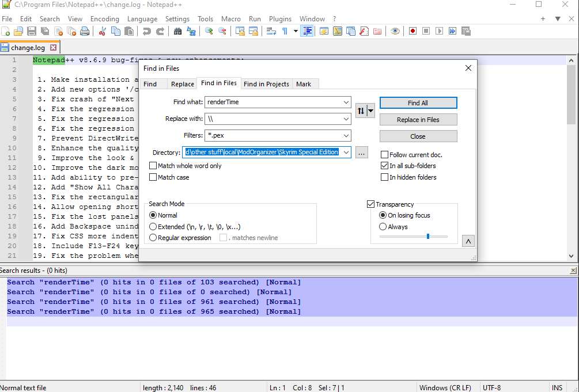The height and width of the screenshot is (392, 579).
Task: Toggle word wrap toolbar icon
Action: [x=271, y=32]
